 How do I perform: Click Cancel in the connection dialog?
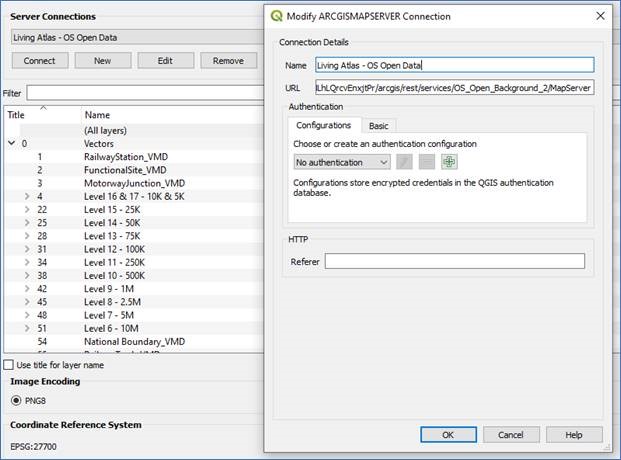[511, 435]
